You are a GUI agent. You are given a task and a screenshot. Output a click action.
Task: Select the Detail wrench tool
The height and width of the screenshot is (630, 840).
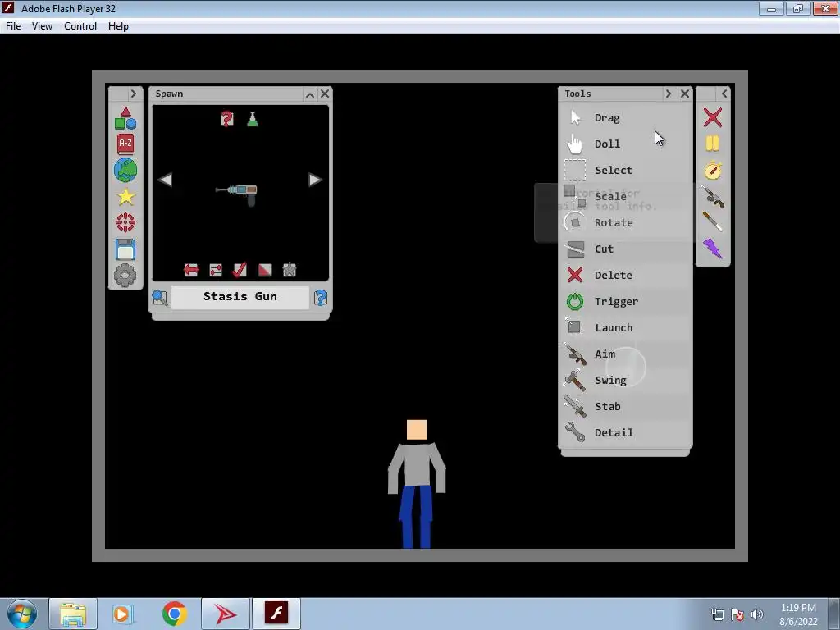pyautogui.click(x=625, y=433)
